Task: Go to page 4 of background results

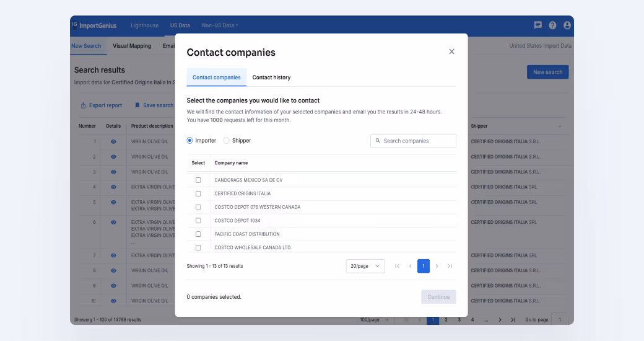Action: pos(472,320)
